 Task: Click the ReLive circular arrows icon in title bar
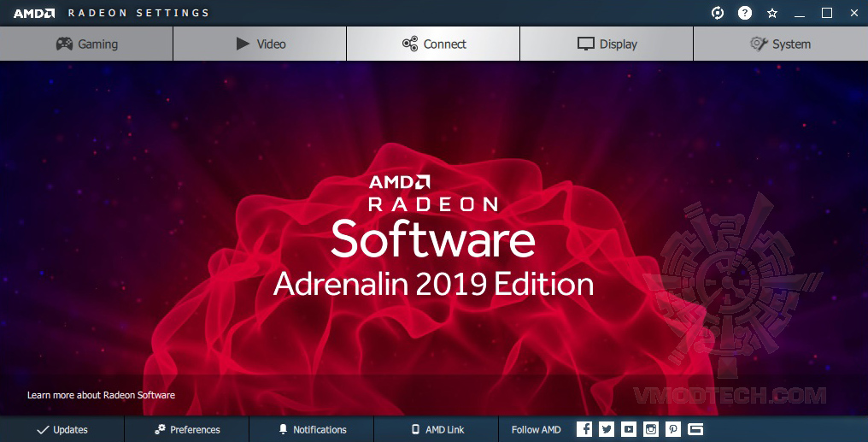coord(718,13)
